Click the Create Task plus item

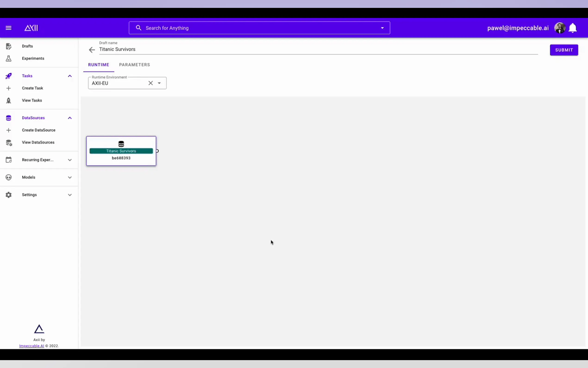pos(32,88)
